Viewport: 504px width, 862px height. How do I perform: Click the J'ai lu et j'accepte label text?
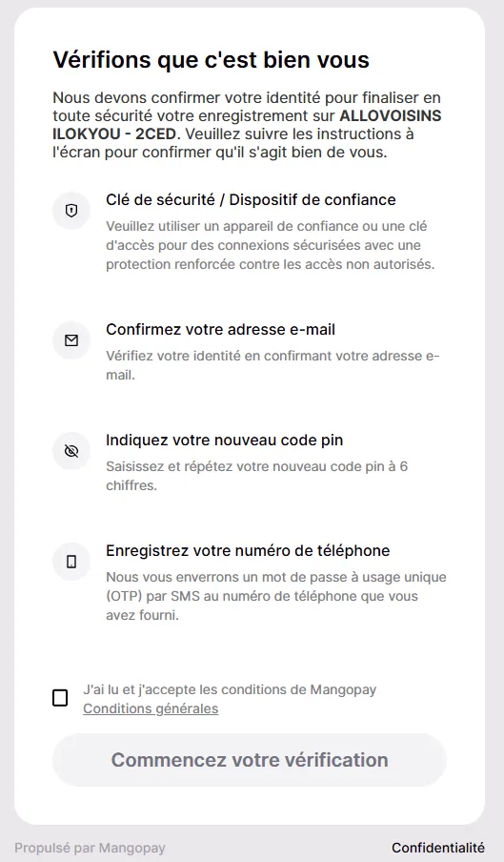[230, 689]
